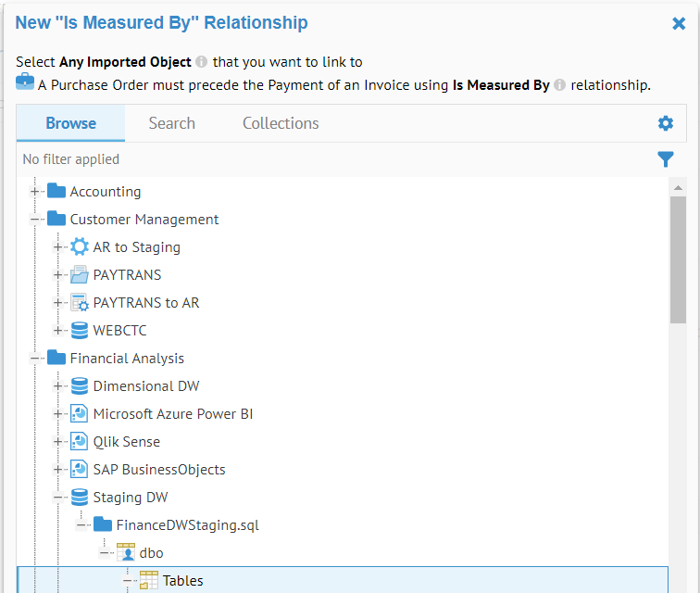
Task: Expand the Accounting folder
Action: click(x=35, y=192)
